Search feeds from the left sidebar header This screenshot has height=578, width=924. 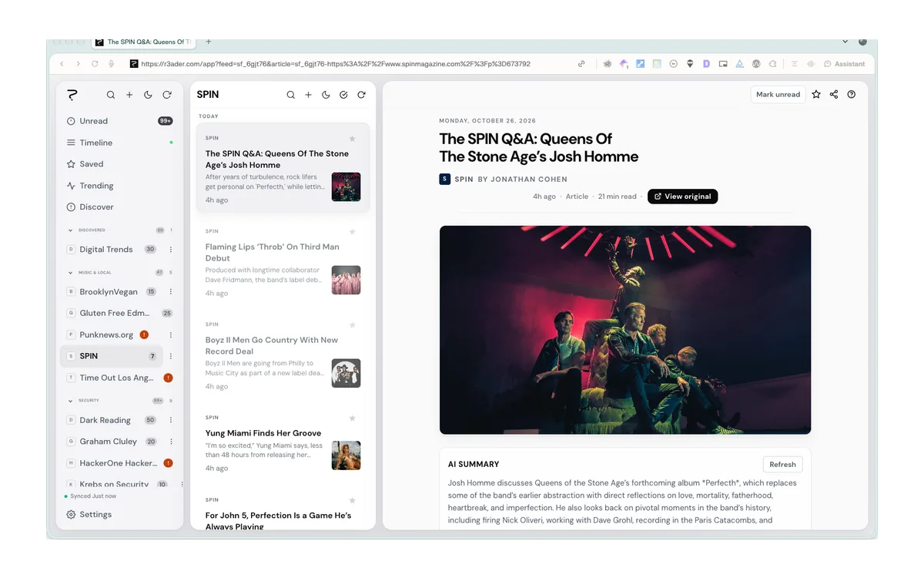click(111, 95)
